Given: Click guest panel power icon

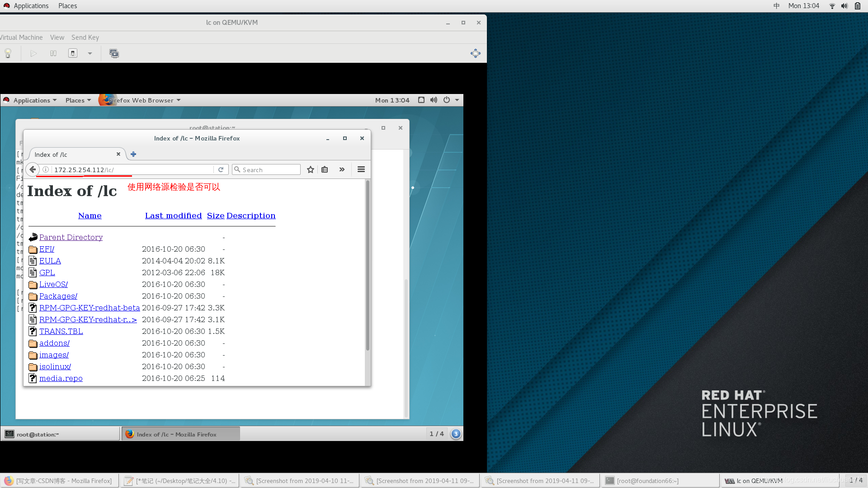Looking at the screenshot, I should point(446,100).
